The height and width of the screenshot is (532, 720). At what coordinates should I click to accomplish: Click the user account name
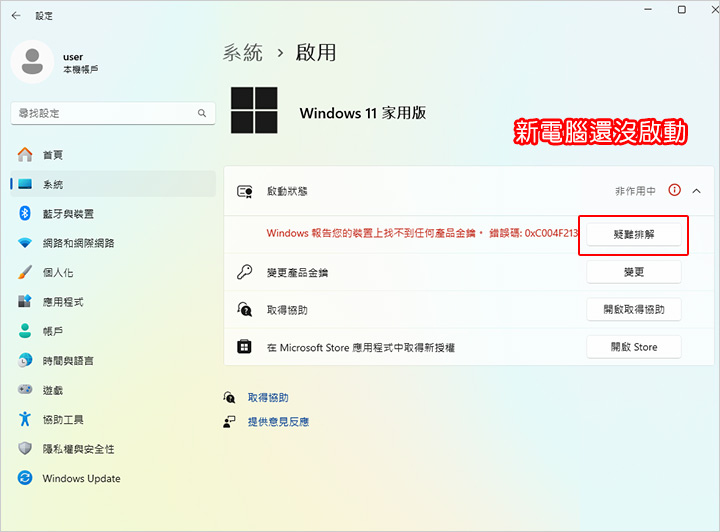pyautogui.click(x=73, y=57)
